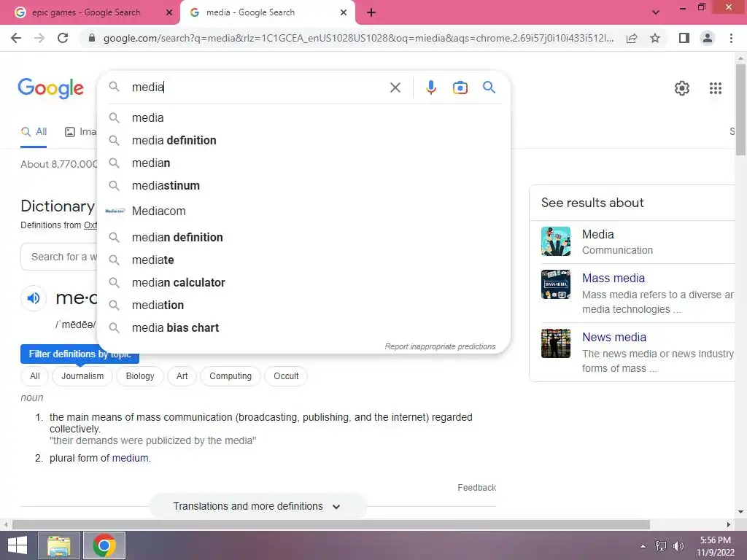Screen dimensions: 747x560
Task: Filter definitions by Journalism
Action: point(82,376)
